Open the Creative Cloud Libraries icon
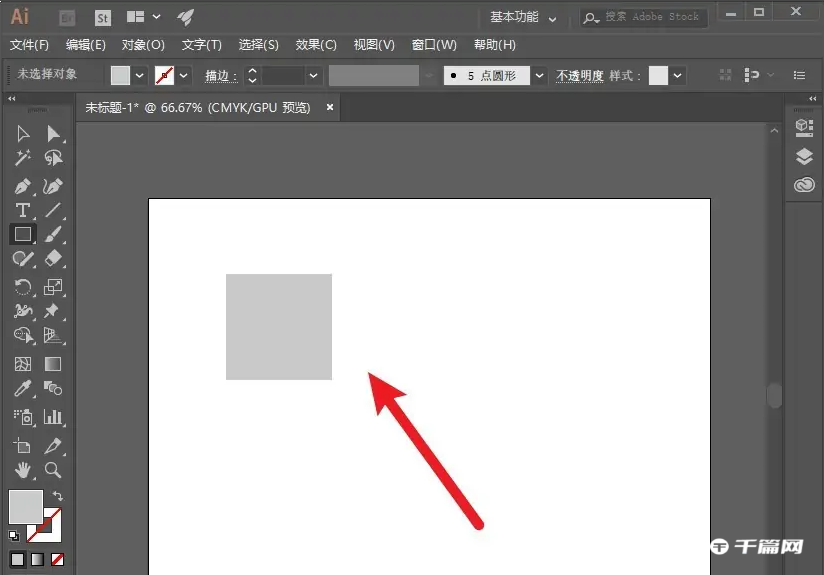Screen dimensions: 824x575 [804, 184]
